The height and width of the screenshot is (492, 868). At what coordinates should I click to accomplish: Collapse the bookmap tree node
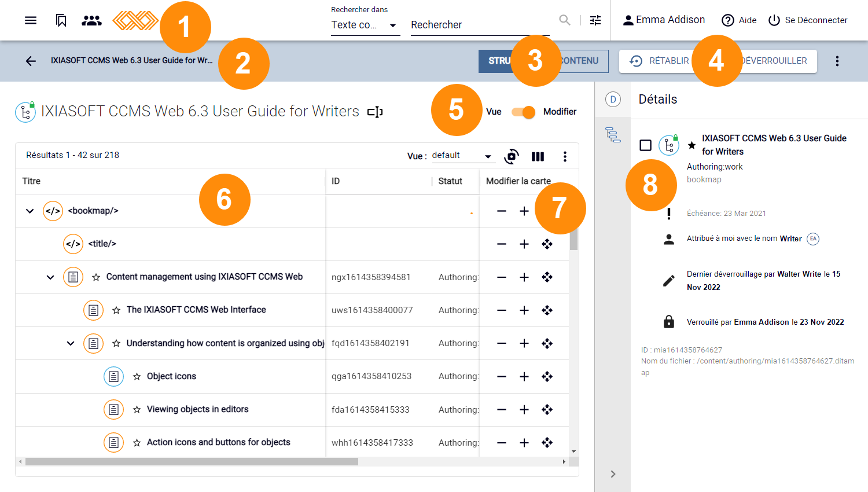(30, 211)
